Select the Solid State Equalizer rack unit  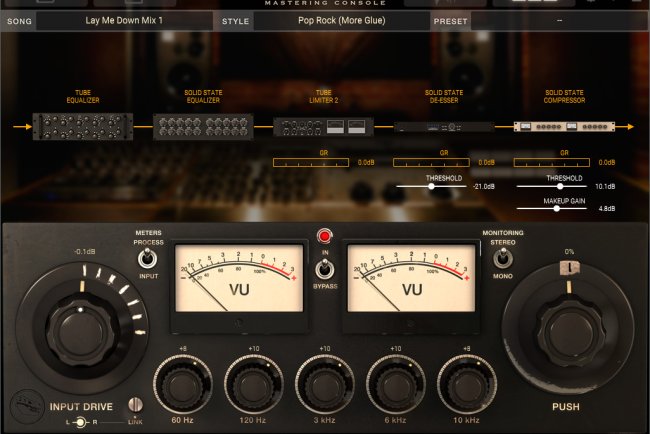203,127
